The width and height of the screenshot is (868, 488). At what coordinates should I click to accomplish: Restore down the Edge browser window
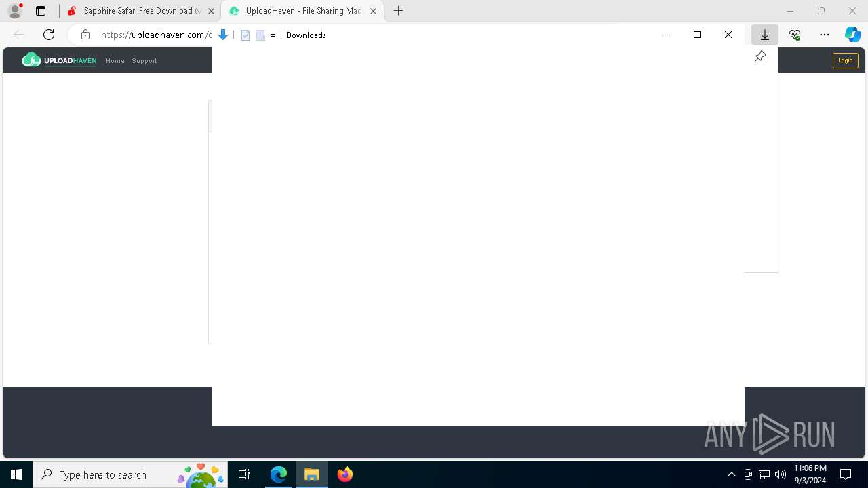pyautogui.click(x=821, y=11)
